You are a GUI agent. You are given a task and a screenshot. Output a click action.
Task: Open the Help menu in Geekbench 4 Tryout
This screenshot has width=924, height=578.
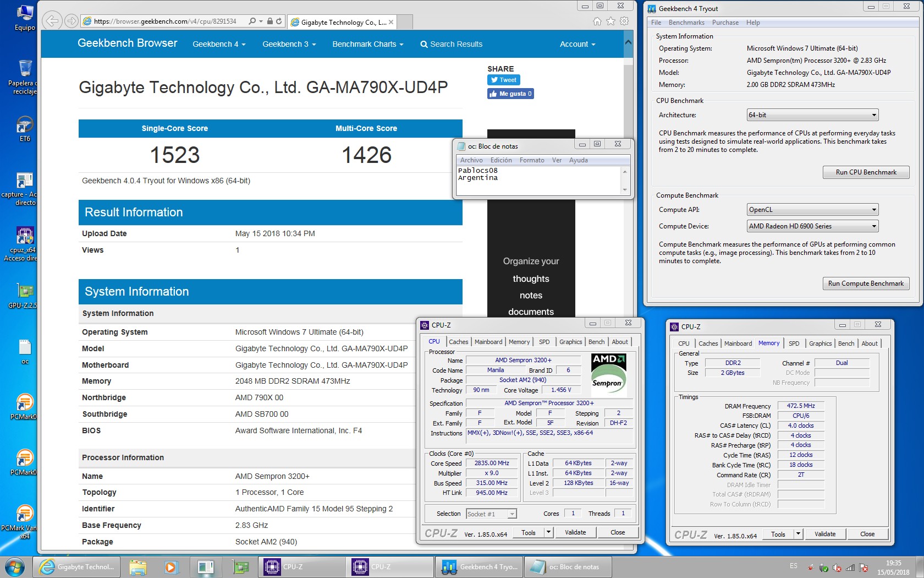click(x=753, y=23)
